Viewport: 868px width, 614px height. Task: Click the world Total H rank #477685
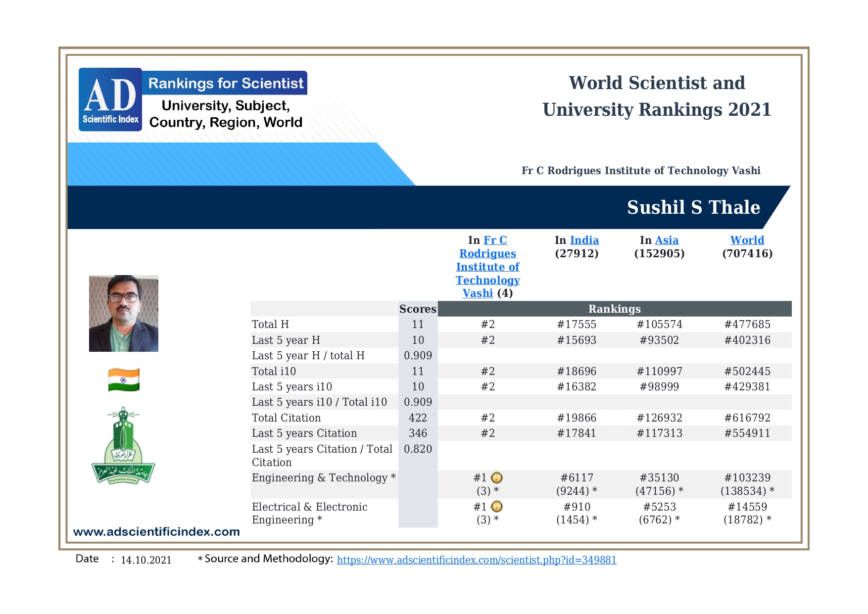pos(747,325)
